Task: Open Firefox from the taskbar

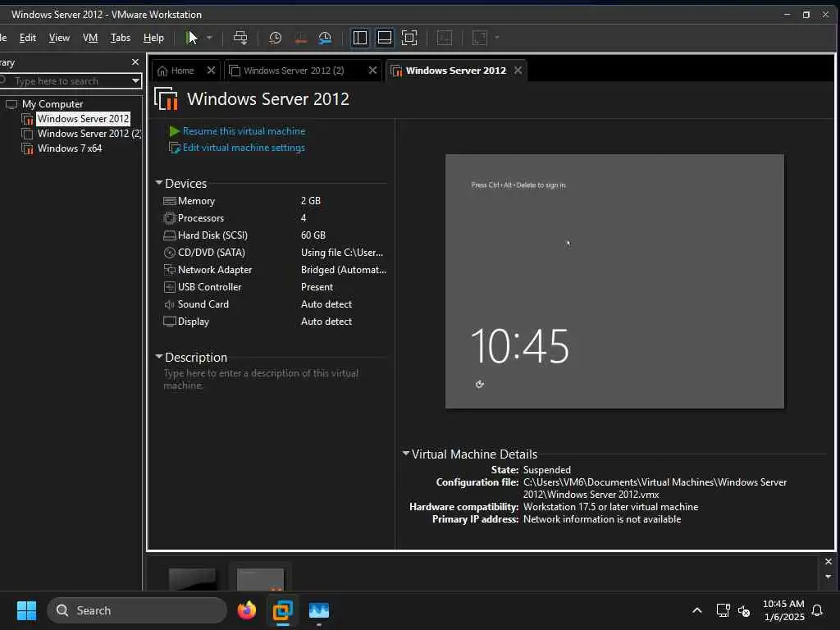Action: [x=246, y=610]
